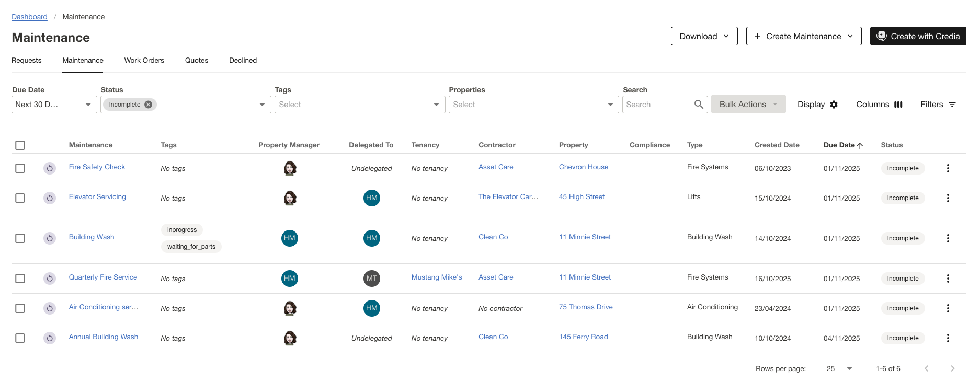Open row actions menu for Fire Safety Check
The image size is (980, 382).
pyautogui.click(x=948, y=168)
